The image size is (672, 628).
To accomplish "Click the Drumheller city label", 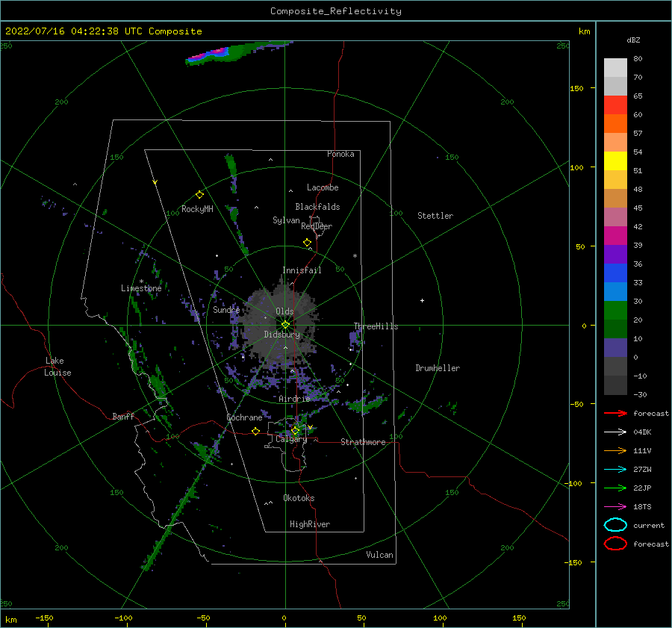I will (x=438, y=368).
